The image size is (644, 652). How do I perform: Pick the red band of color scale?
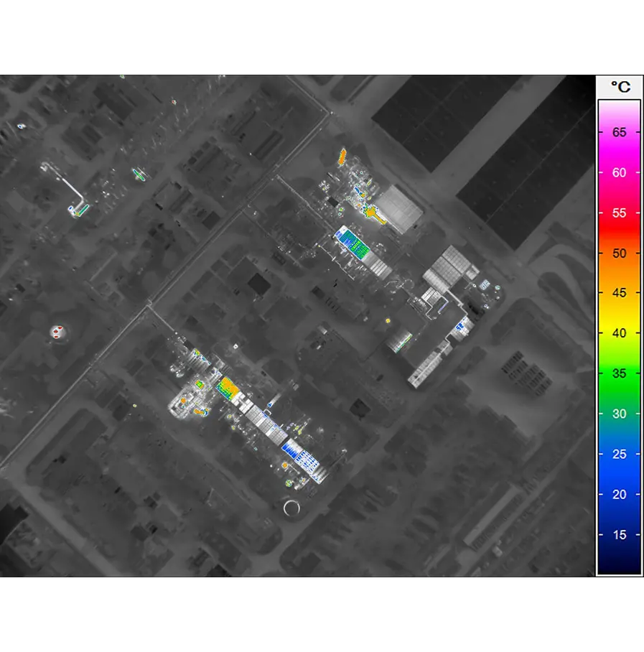tap(619, 233)
